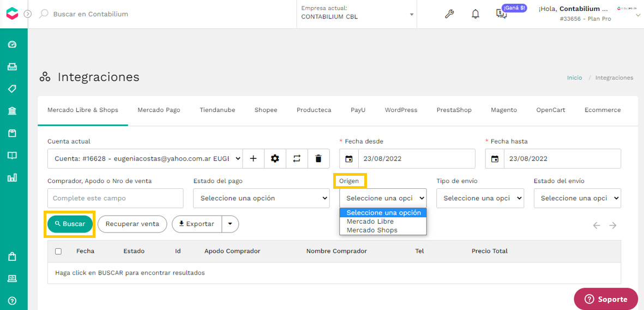
Task: Click the Apodo Comprador column header
Action: [x=232, y=251]
